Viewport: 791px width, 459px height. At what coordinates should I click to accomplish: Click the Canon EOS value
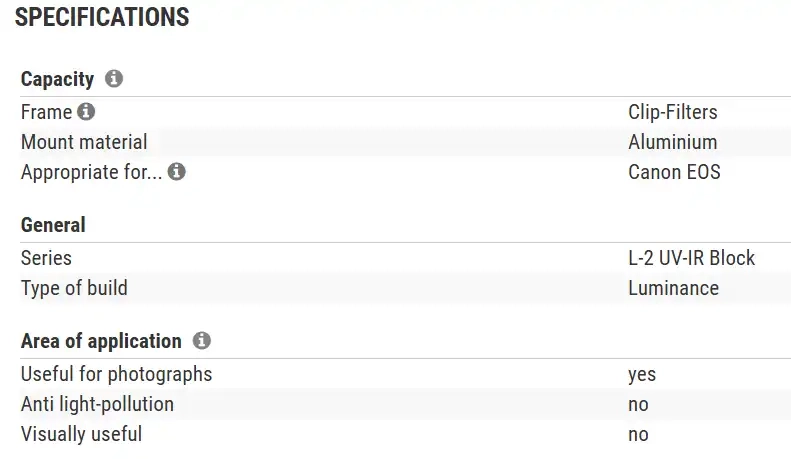pyautogui.click(x=674, y=172)
